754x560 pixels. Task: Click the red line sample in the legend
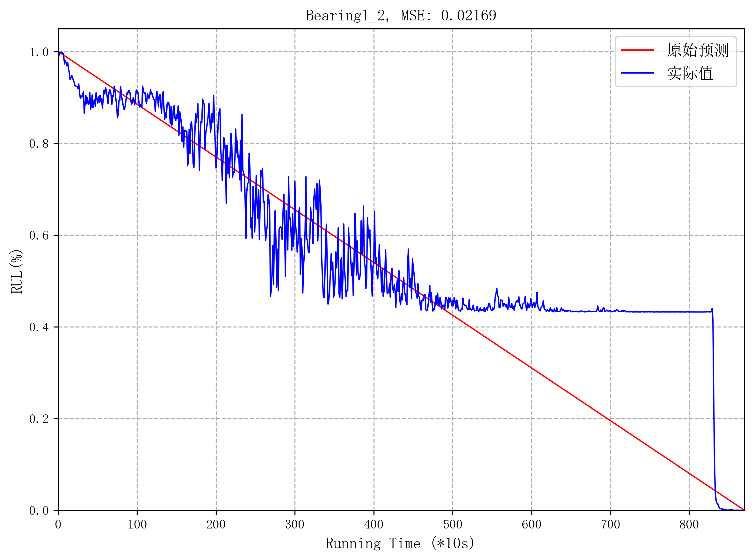[638, 50]
